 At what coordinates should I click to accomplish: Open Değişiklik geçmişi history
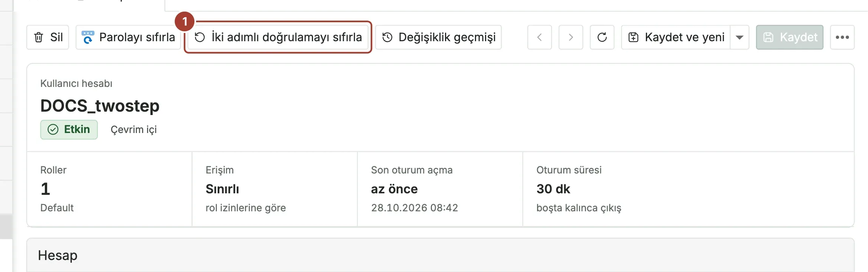[x=438, y=37]
